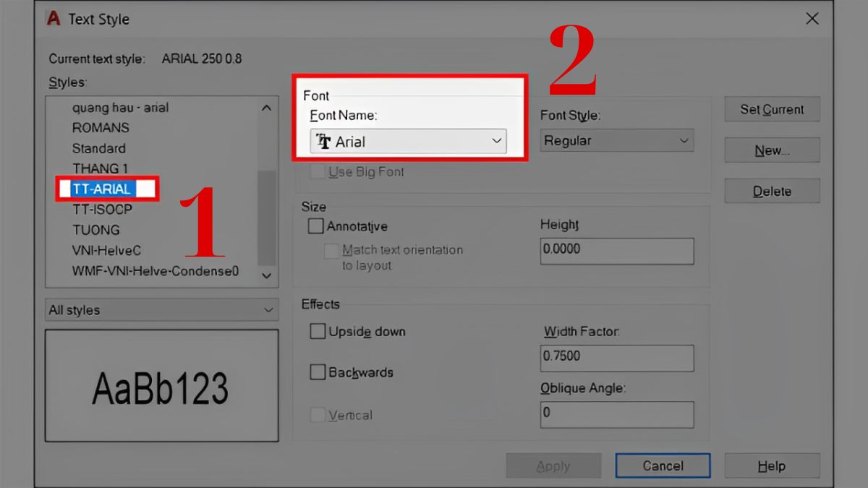Screen dimensions: 868x488
Task: Click the TrueType font icon beside Arial
Action: click(x=324, y=142)
